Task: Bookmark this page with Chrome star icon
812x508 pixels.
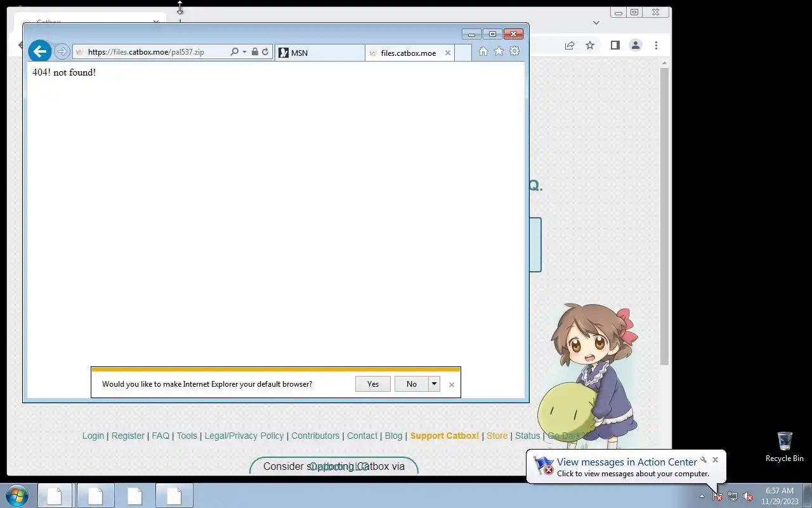Action: tap(590, 45)
